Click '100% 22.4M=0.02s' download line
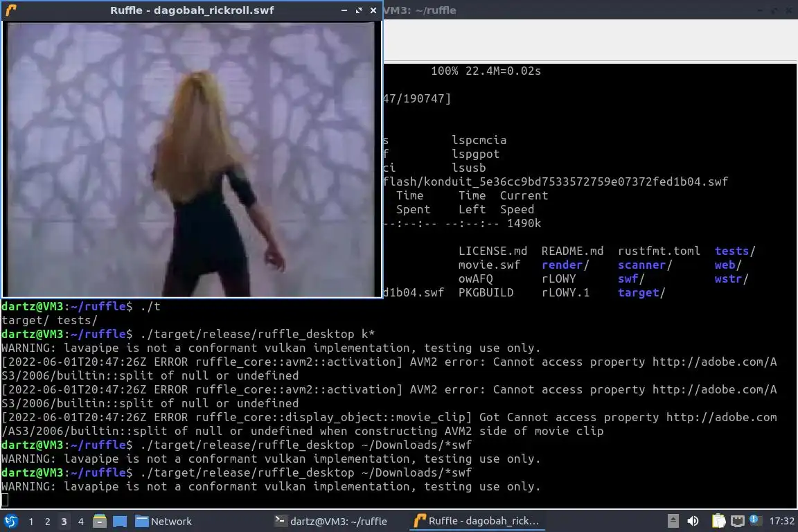 click(x=486, y=71)
